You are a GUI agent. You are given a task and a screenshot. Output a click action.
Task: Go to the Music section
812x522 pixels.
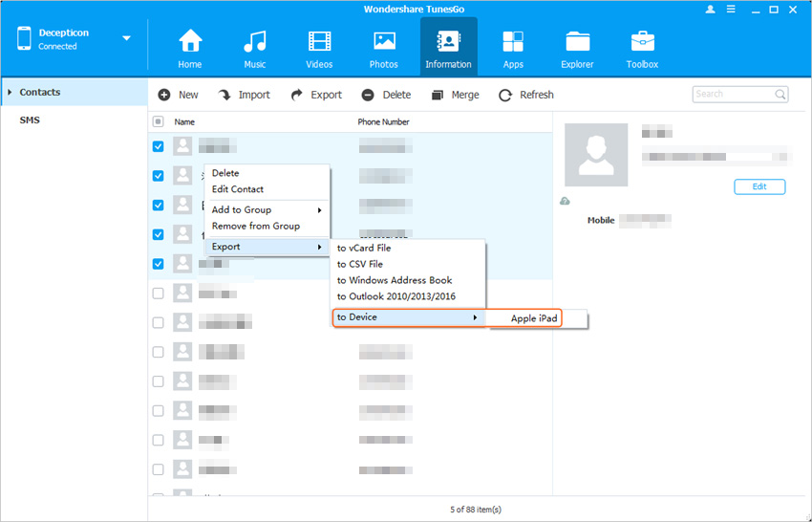click(x=255, y=43)
